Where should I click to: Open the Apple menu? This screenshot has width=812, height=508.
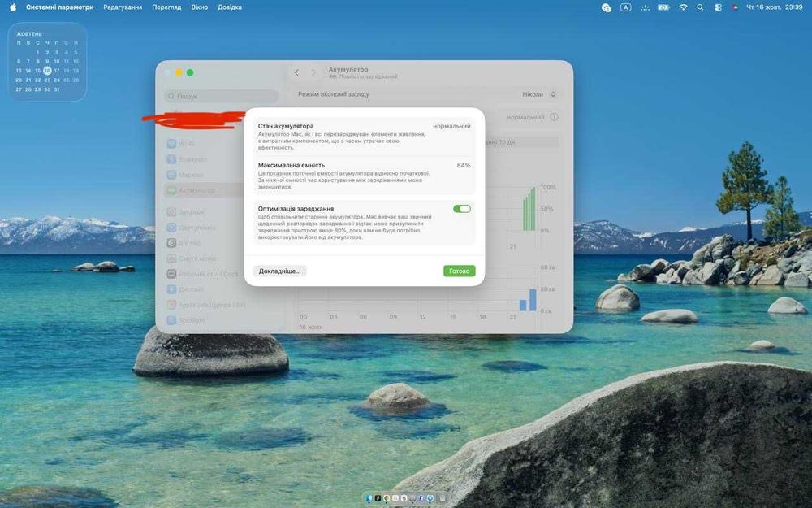click(13, 7)
